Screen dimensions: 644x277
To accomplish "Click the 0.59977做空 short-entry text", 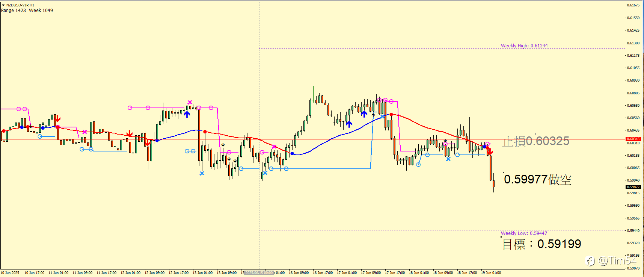I will click(x=538, y=180).
